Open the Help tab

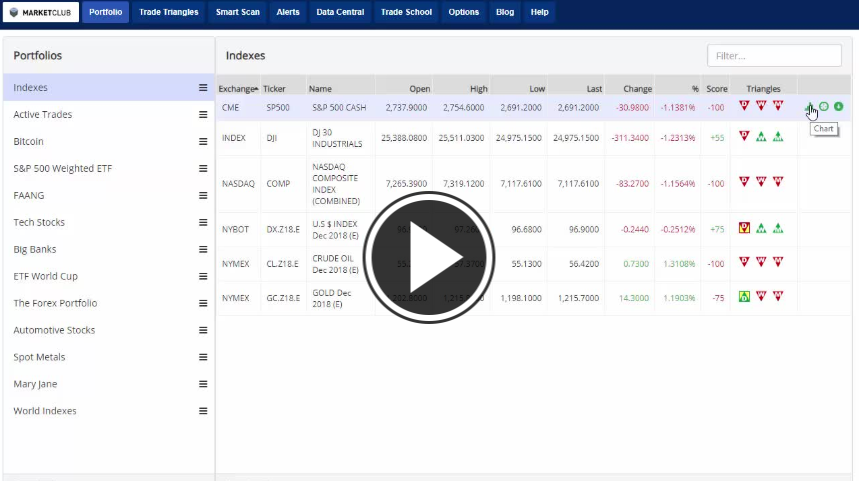point(540,12)
